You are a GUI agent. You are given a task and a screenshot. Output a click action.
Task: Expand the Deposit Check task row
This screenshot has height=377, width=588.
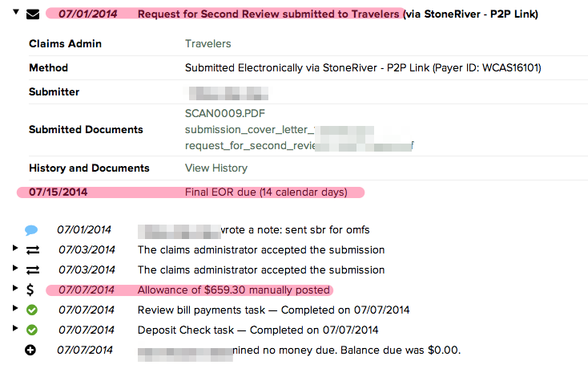point(15,328)
